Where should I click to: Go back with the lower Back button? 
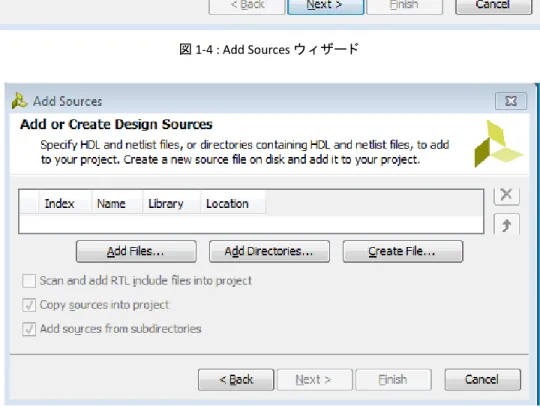tap(236, 379)
